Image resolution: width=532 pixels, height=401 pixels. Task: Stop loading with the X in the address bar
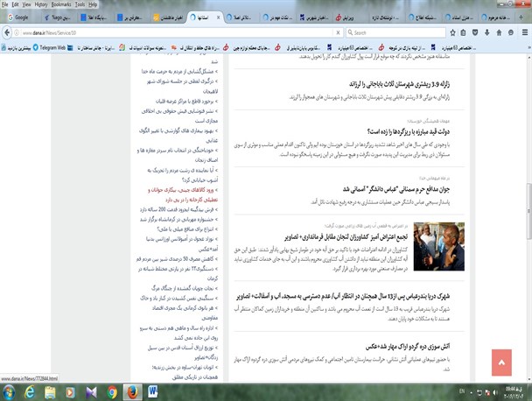click(338, 32)
